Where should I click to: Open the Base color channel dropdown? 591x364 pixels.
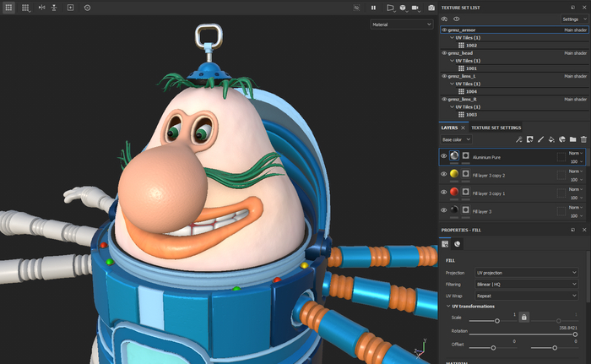456,139
